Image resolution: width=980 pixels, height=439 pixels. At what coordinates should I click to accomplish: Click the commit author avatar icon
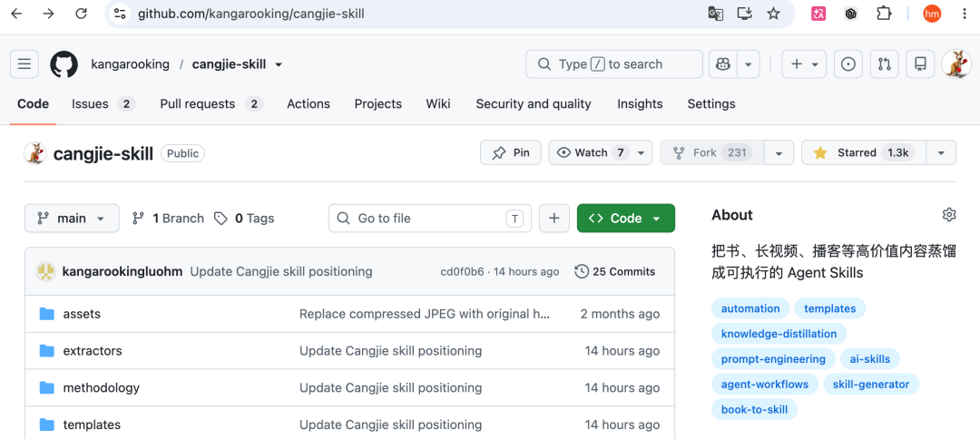pyautogui.click(x=45, y=271)
